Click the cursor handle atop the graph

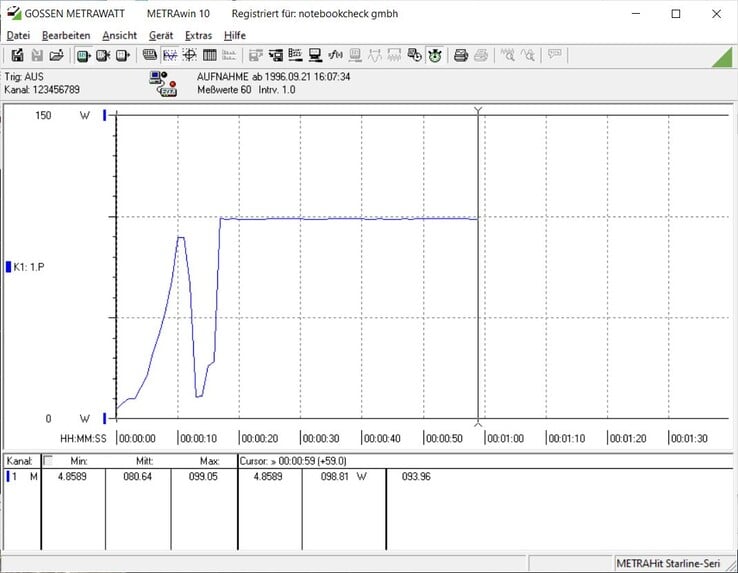[478, 110]
